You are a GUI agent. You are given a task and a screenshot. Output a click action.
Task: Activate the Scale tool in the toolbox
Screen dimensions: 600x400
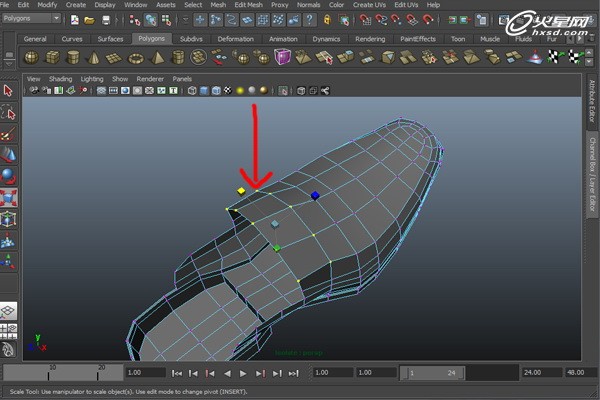9,197
